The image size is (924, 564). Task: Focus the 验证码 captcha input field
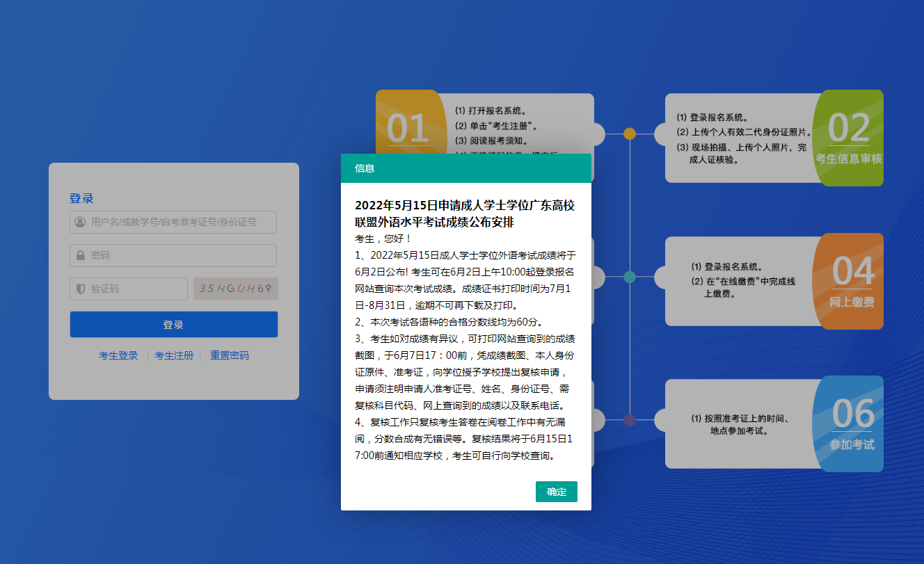pos(129,289)
